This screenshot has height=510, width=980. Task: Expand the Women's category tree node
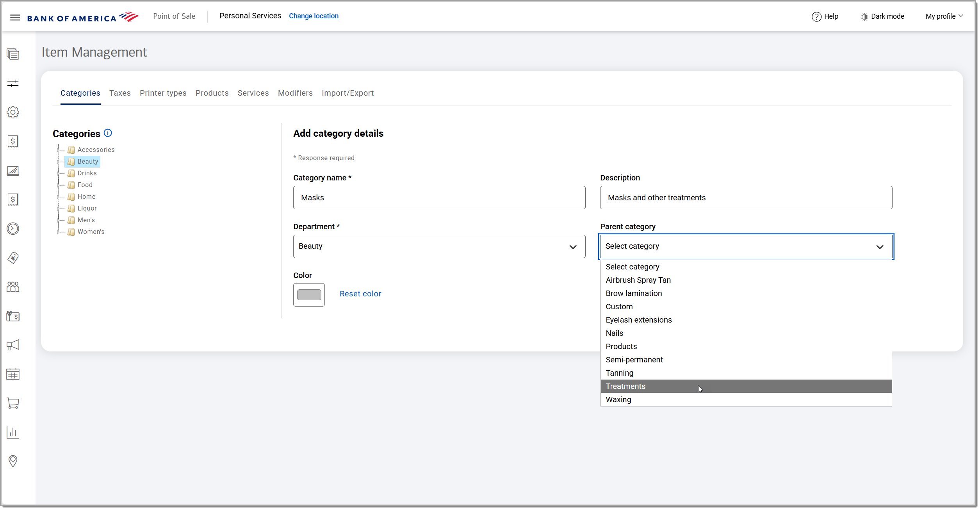point(58,232)
